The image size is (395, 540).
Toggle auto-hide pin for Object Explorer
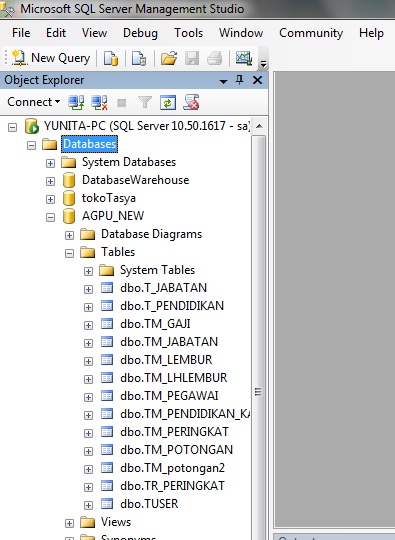[x=240, y=80]
